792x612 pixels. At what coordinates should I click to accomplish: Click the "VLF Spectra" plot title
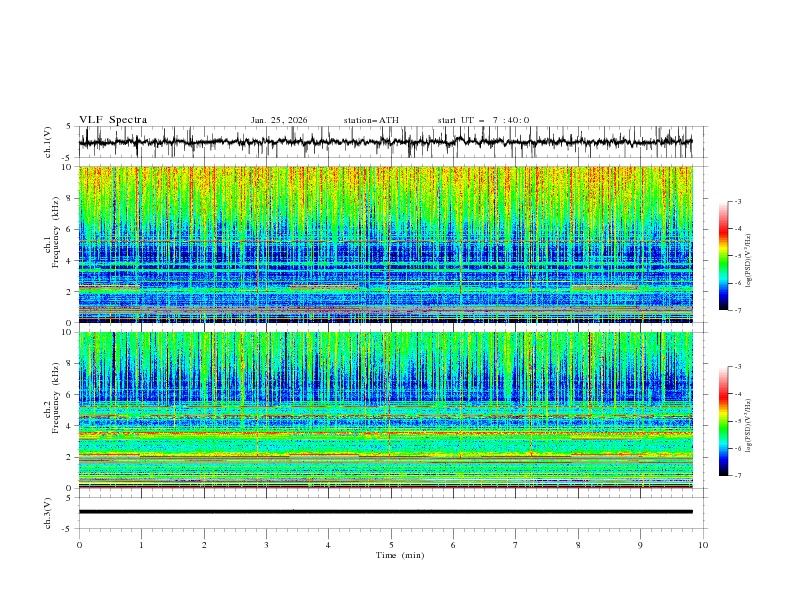113,120
